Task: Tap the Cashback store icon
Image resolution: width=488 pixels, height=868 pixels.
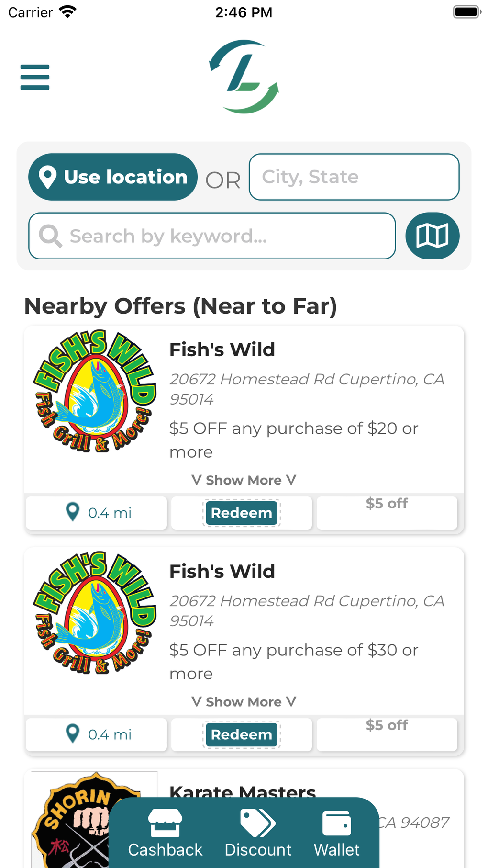Action: pos(165,823)
